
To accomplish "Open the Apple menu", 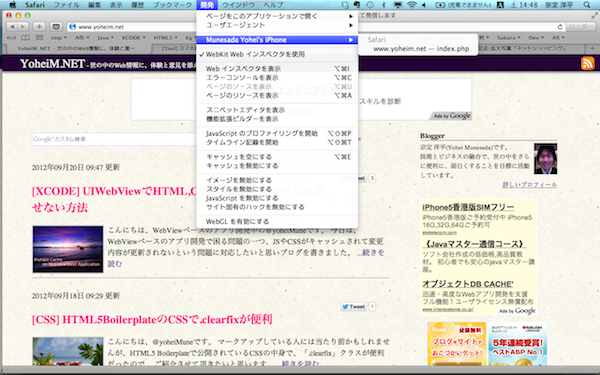I will (x=13, y=5).
